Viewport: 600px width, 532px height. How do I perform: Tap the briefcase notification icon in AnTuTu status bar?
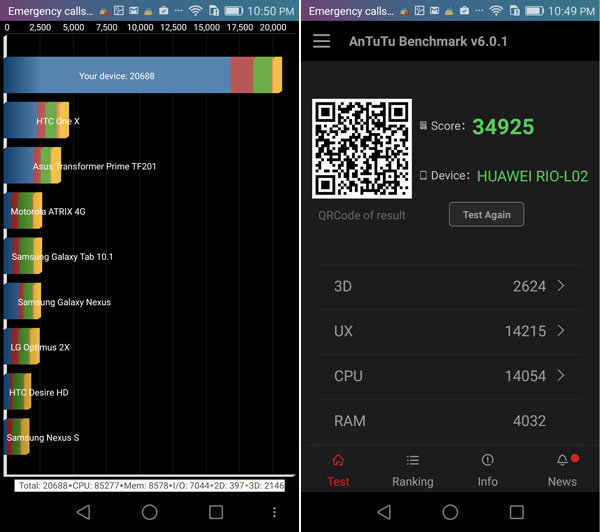[x=464, y=11]
